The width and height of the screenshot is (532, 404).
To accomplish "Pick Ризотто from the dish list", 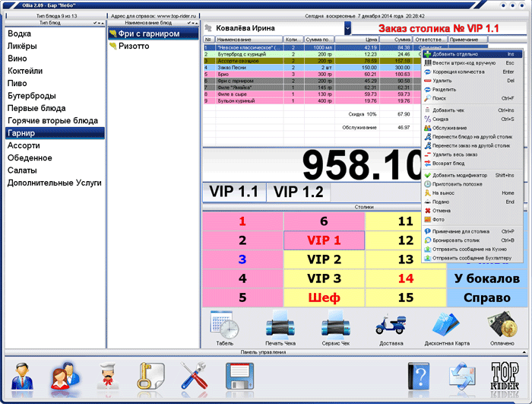I will coord(135,46).
